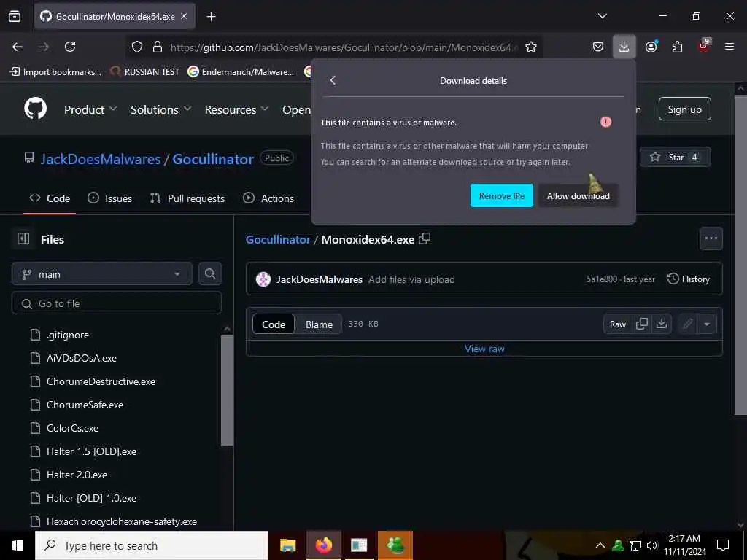Viewport: 747px width, 560px height.
Task: Open Windows Start menu
Action: (18, 545)
